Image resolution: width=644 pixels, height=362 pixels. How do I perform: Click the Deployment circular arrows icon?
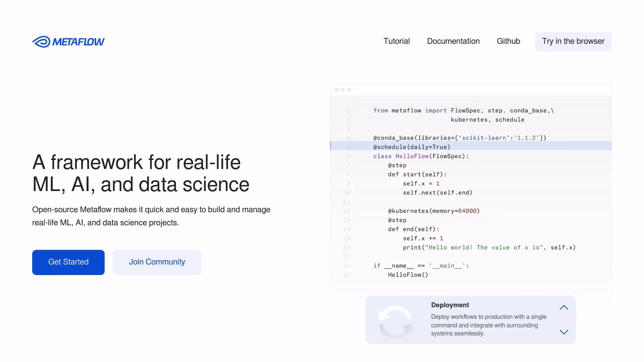pos(396,322)
